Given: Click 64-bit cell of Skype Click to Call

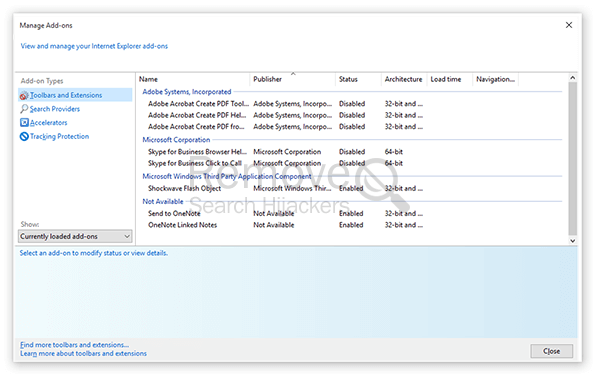Looking at the screenshot, I should [394, 163].
